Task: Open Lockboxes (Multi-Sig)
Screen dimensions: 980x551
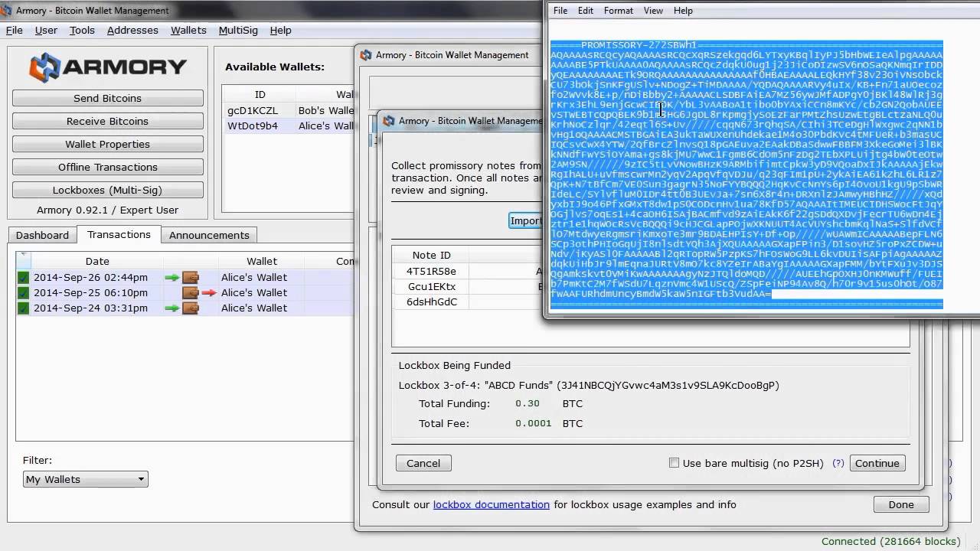Action: point(107,190)
